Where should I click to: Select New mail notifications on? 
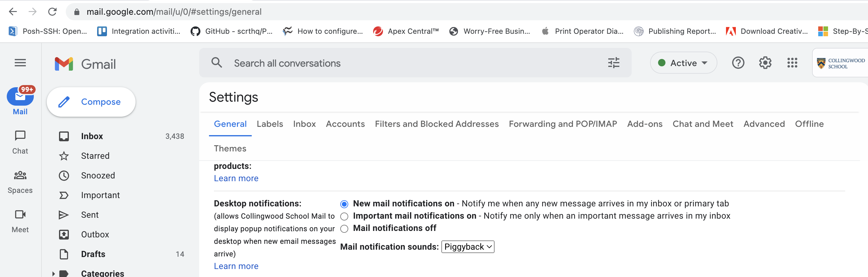(344, 204)
